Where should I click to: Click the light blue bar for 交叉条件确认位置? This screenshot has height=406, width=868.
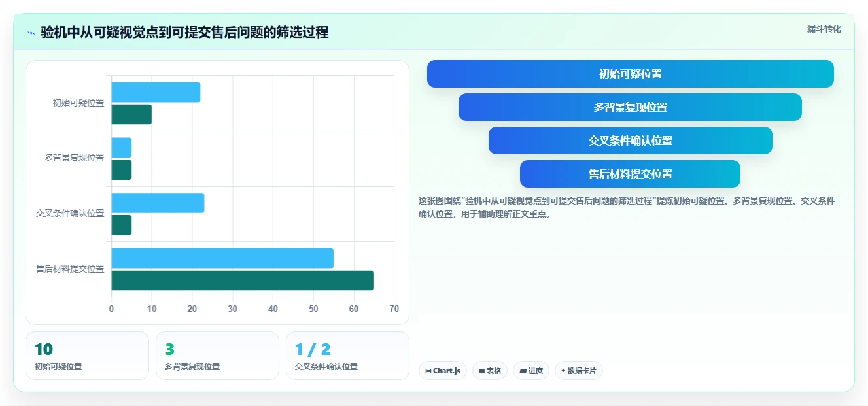[158, 203]
